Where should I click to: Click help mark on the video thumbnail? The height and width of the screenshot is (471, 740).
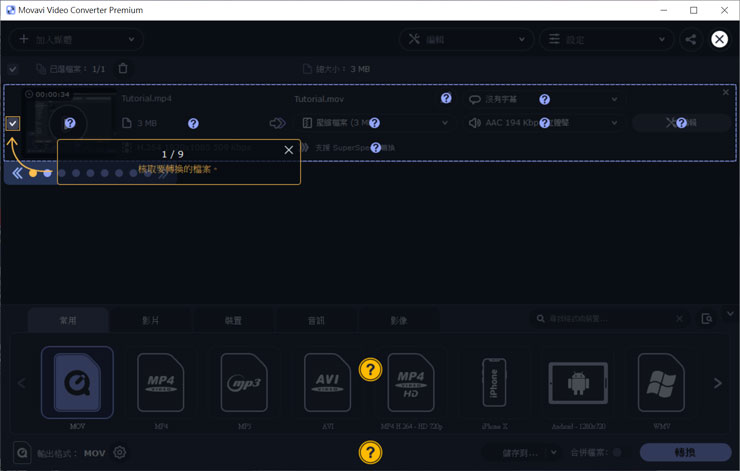[x=70, y=123]
